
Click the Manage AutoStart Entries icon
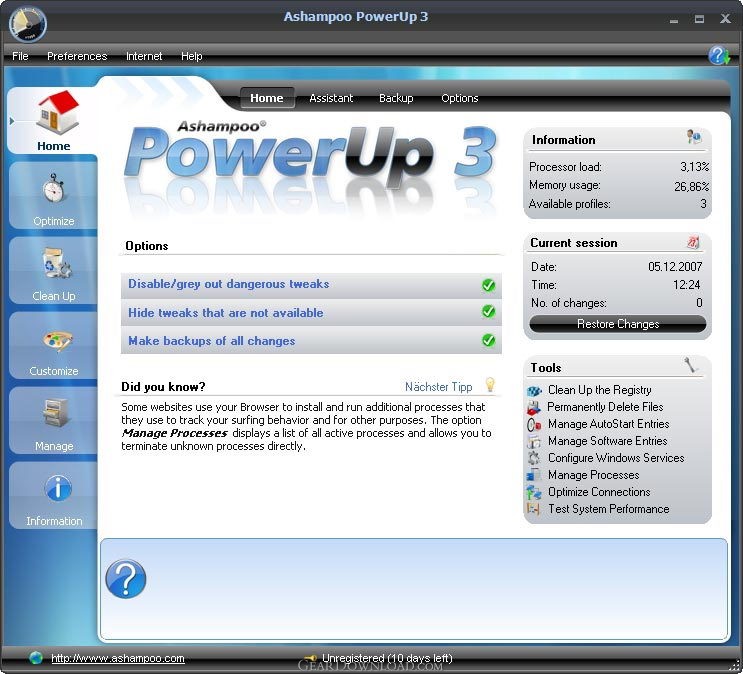[534, 425]
